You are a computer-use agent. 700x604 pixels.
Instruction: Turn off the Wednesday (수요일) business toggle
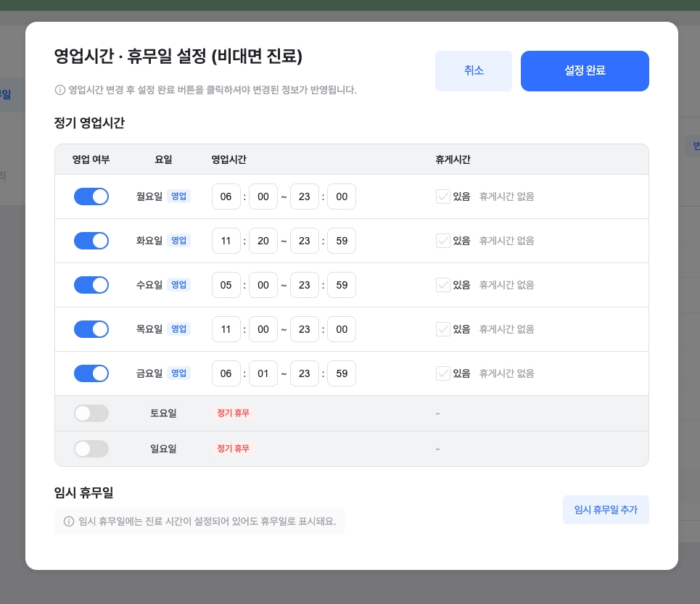[91, 285]
